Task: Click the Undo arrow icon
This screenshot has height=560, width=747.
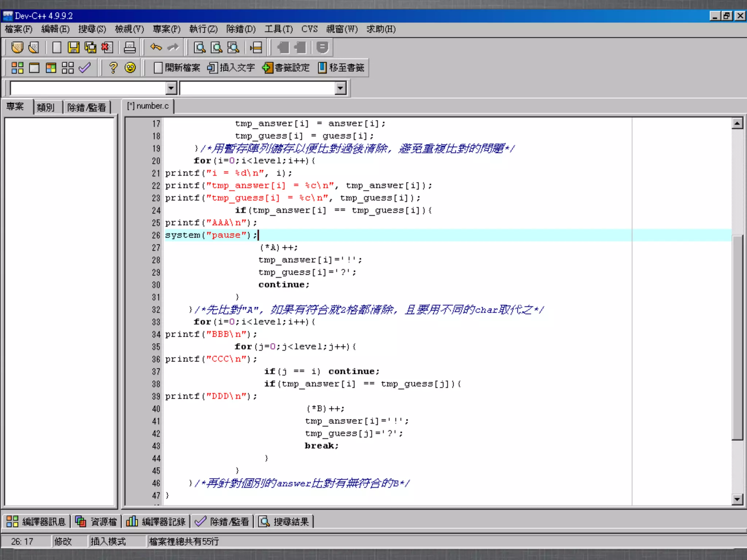Action: (x=156, y=47)
